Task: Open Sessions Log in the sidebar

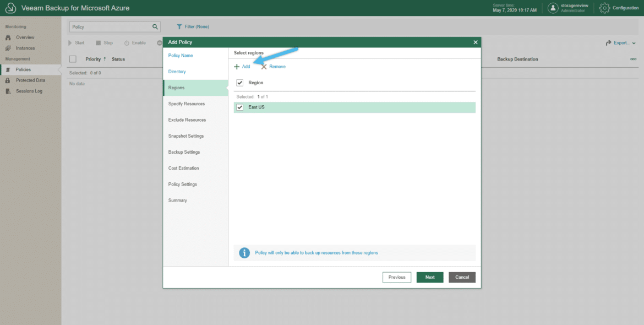Action: (x=29, y=91)
